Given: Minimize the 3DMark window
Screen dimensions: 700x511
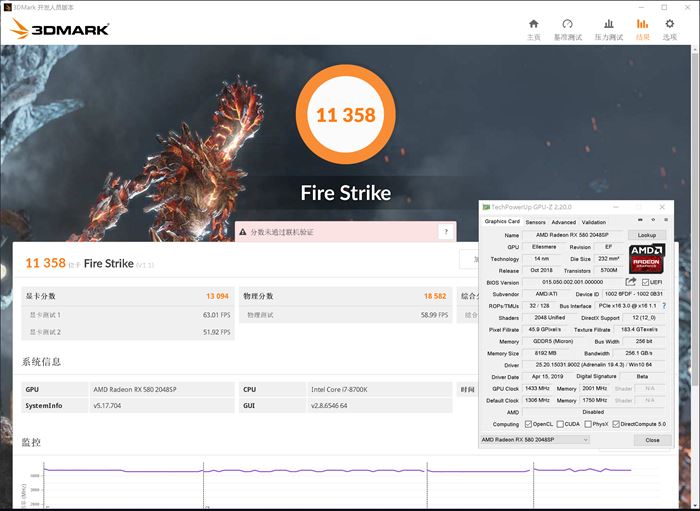Looking at the screenshot, I should [x=642, y=7].
